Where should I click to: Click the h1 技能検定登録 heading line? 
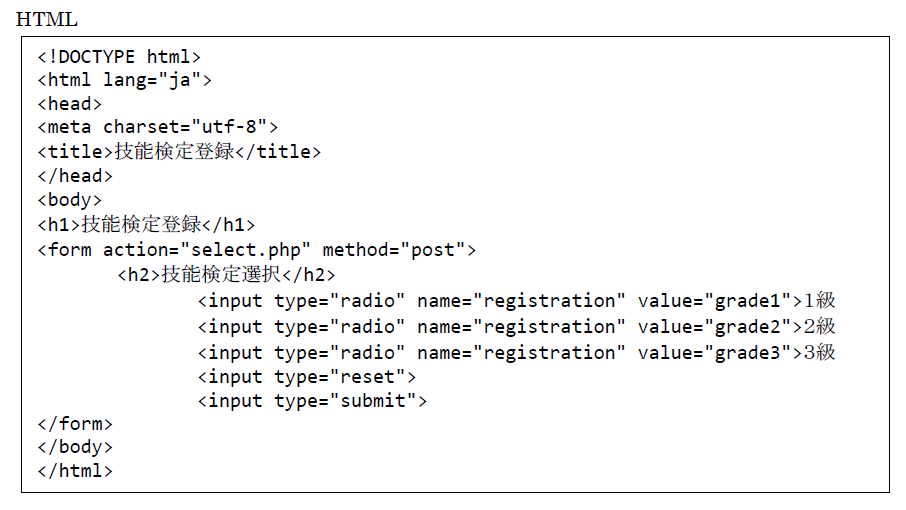(x=146, y=224)
